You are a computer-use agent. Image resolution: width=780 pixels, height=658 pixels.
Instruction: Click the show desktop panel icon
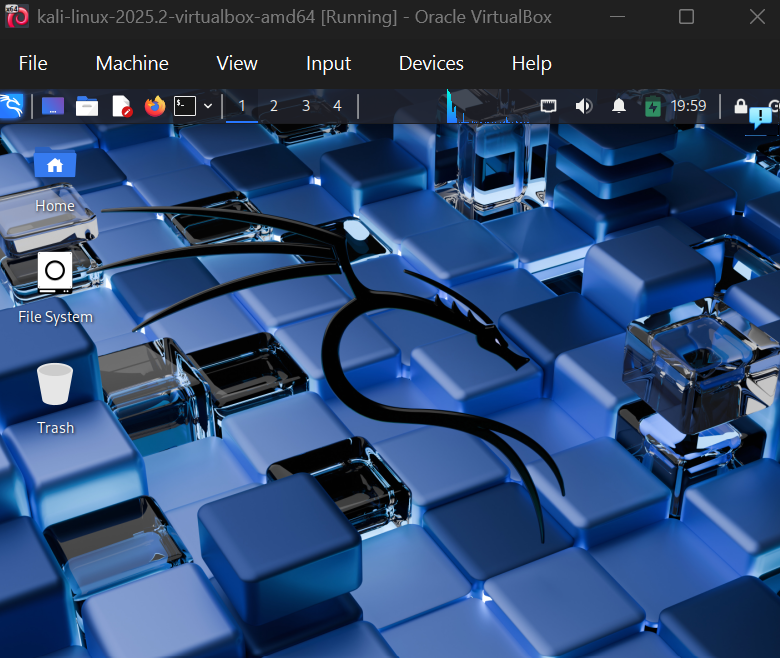(x=53, y=106)
